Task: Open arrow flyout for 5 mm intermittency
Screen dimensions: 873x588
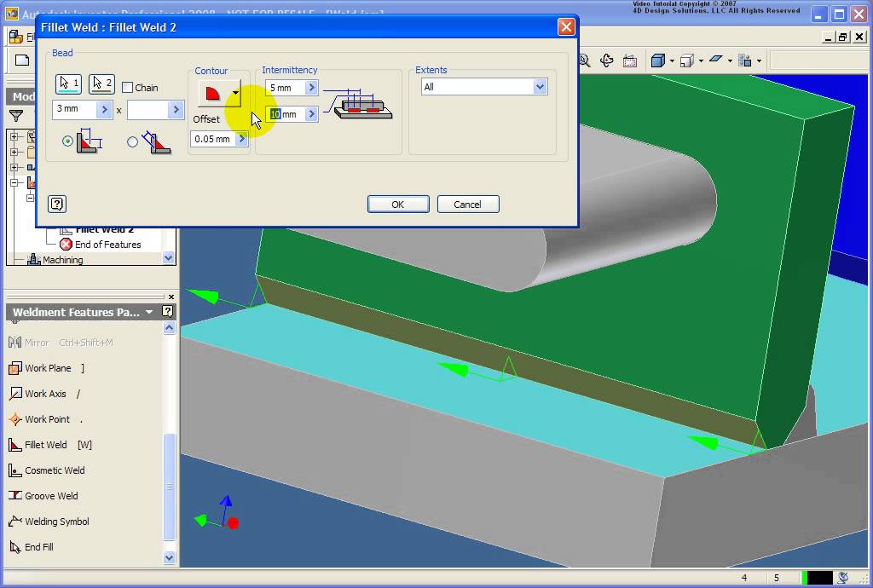Action: pos(312,88)
